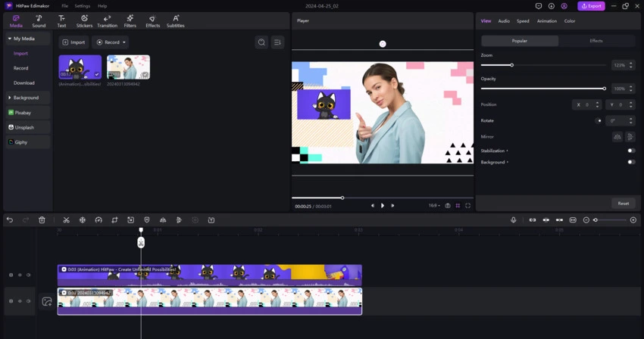Open the 16:9 aspect ratio dropdown
The image size is (644, 339).
coord(433,206)
